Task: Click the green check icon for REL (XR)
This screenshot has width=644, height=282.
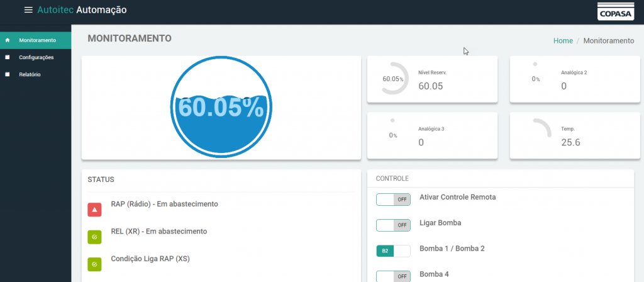Action: (94, 237)
